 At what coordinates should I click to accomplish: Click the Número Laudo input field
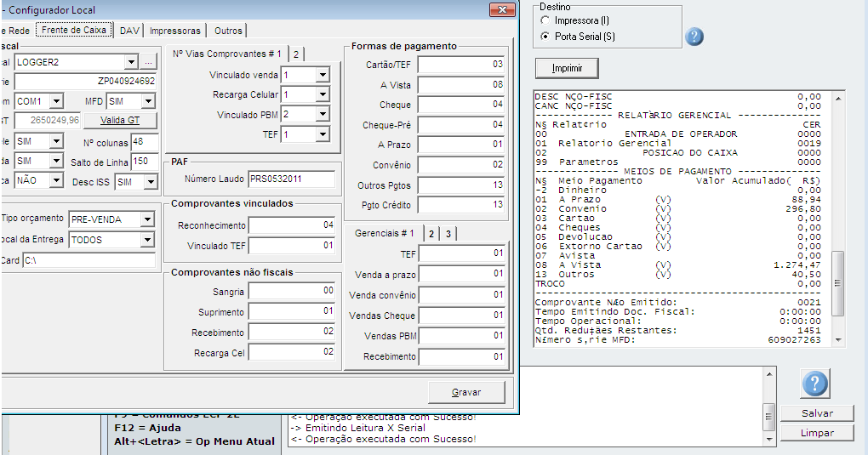click(x=291, y=179)
